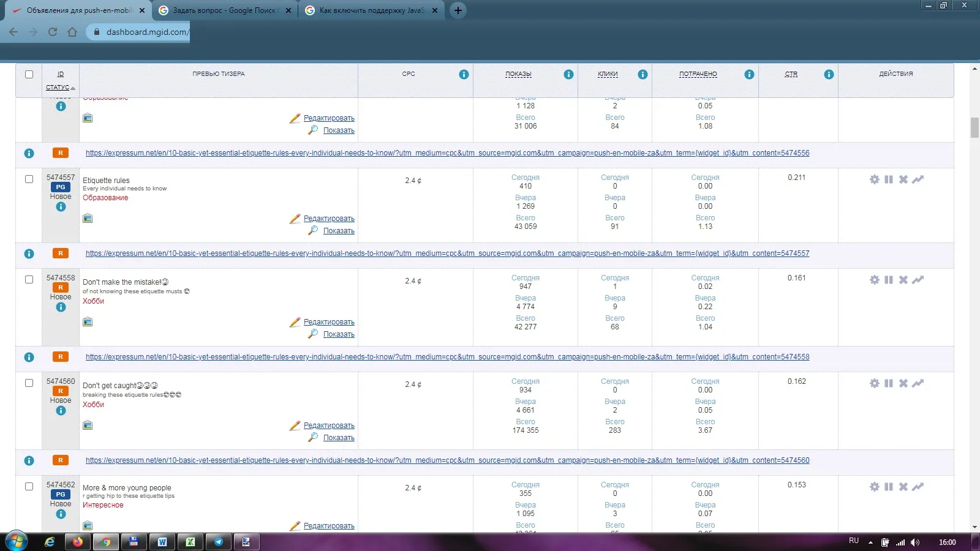Open Telegram from taskbar
The height and width of the screenshot is (551, 980).
coord(219,542)
